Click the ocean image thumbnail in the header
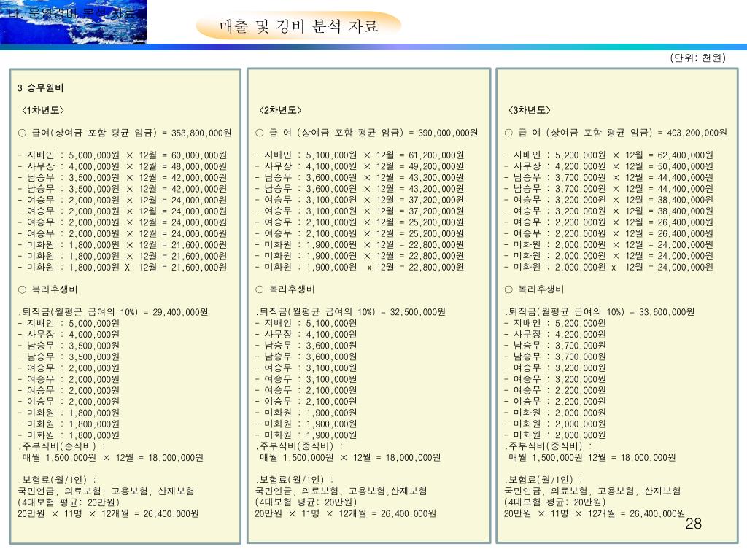This screenshot has height=560, width=747. 74,22
